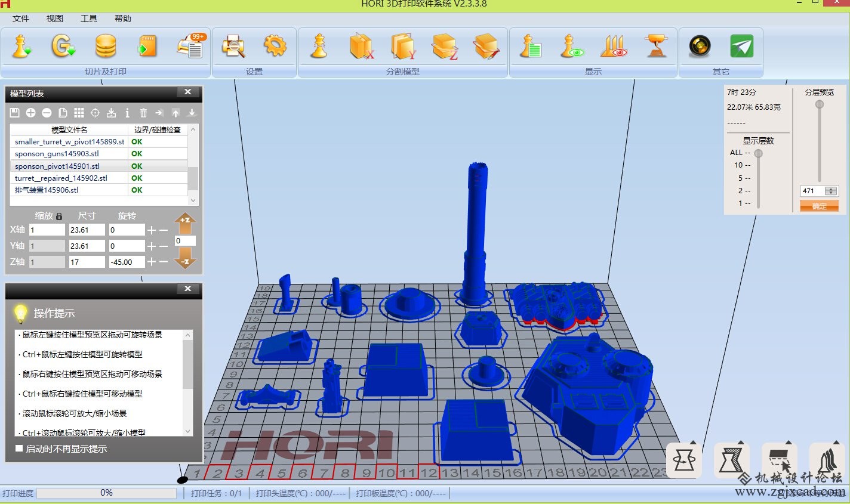
Task: Click the Z offset field between the arrows
Action: click(185, 240)
